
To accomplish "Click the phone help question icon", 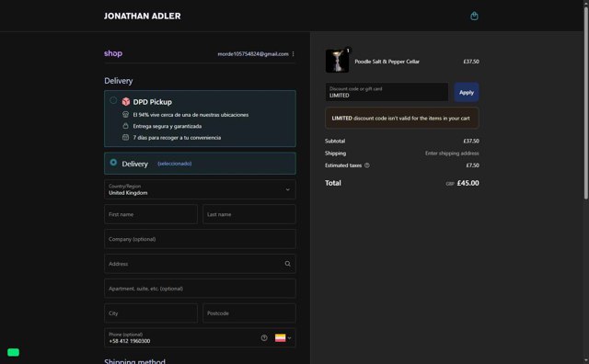I will [264, 338].
